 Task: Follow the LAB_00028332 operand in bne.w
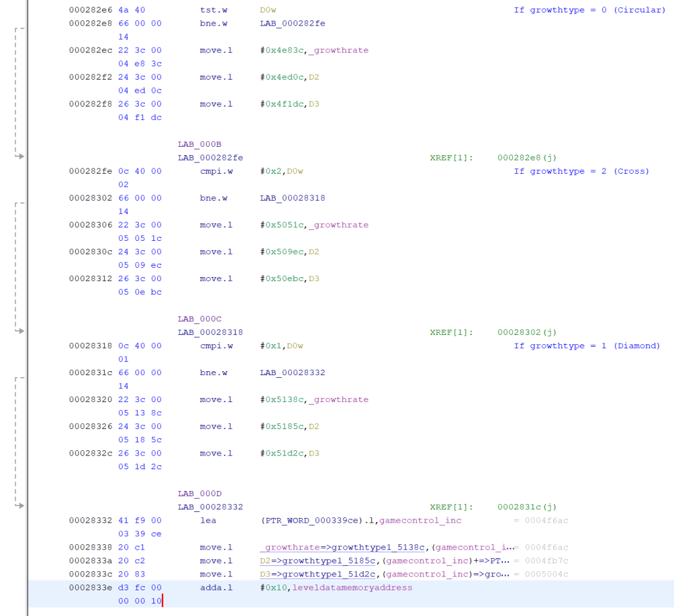pyautogui.click(x=292, y=372)
